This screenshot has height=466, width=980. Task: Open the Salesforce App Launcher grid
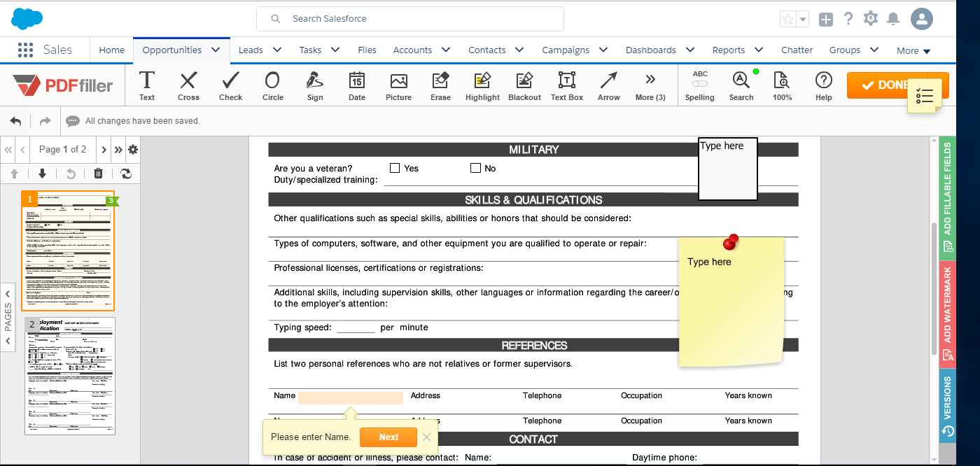tap(25, 50)
